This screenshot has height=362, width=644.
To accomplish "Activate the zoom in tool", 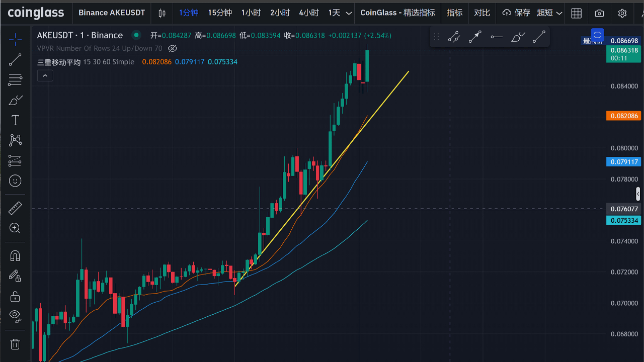I will point(15,228).
